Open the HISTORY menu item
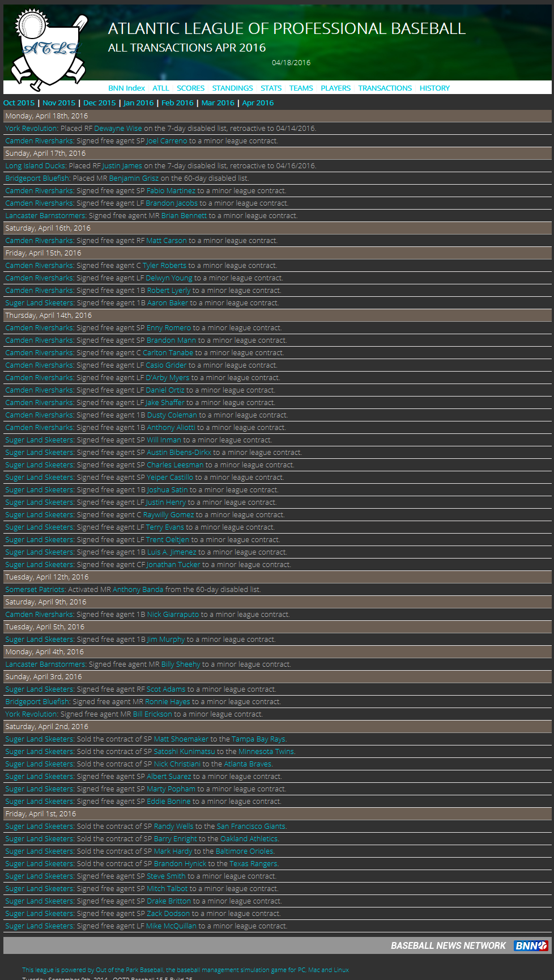Viewport: 554px width, 980px height. 434,88
